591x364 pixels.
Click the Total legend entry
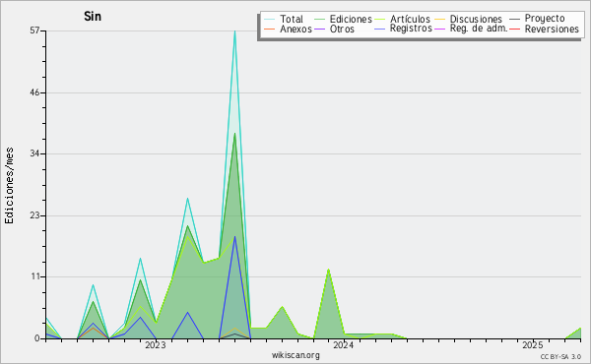(x=292, y=19)
